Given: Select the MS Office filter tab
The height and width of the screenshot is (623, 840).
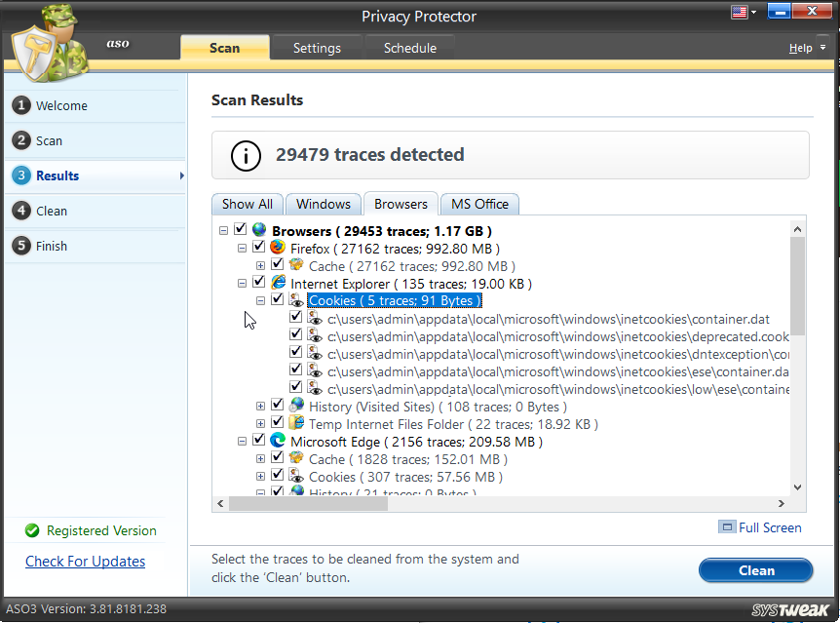Looking at the screenshot, I should click(x=479, y=204).
